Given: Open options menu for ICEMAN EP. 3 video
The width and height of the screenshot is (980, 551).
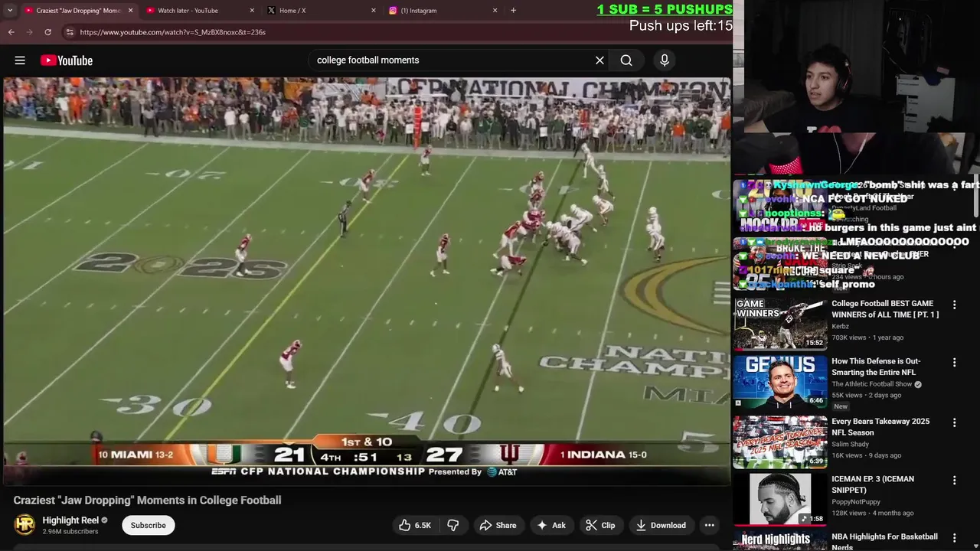Looking at the screenshot, I should pyautogui.click(x=954, y=480).
